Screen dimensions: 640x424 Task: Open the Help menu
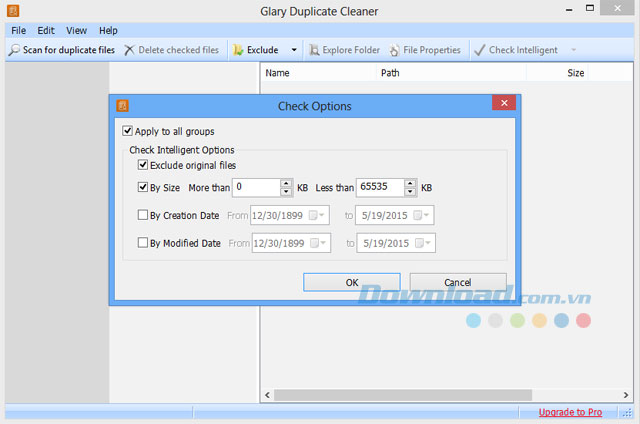pos(108,31)
